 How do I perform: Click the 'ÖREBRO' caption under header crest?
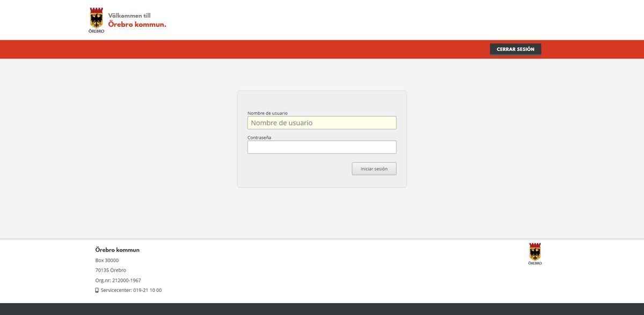97,31
